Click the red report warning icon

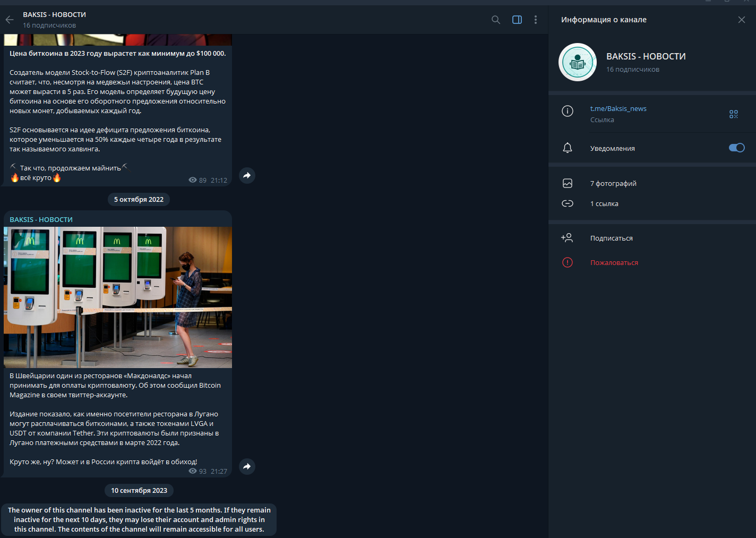[568, 262]
